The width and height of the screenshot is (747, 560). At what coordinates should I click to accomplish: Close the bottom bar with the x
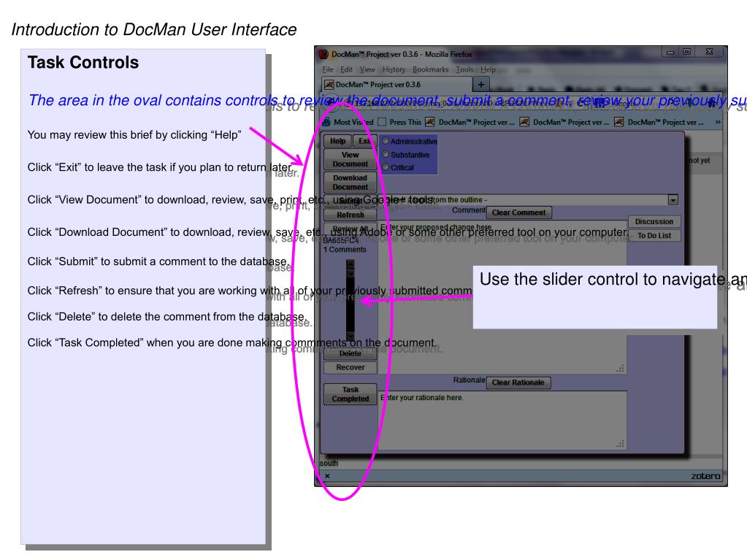click(327, 476)
